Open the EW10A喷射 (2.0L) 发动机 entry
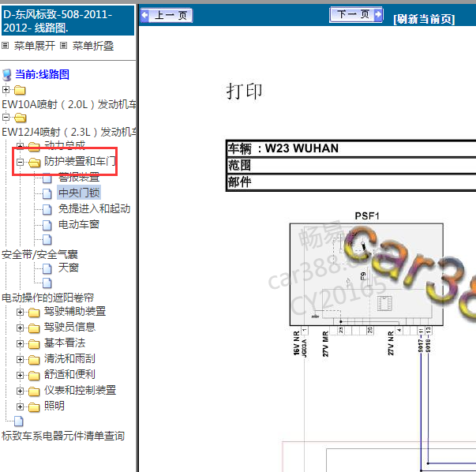The height and width of the screenshot is (472, 476). (69, 105)
